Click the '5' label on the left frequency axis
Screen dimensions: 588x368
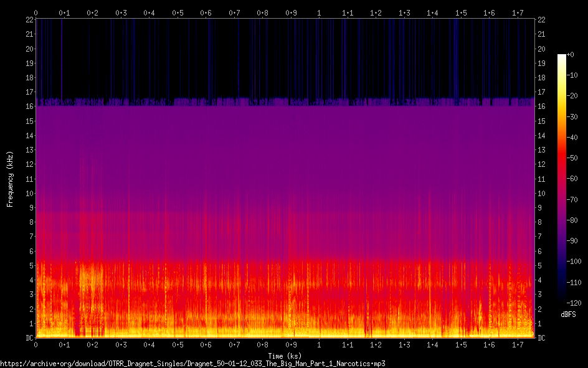pos(31,265)
